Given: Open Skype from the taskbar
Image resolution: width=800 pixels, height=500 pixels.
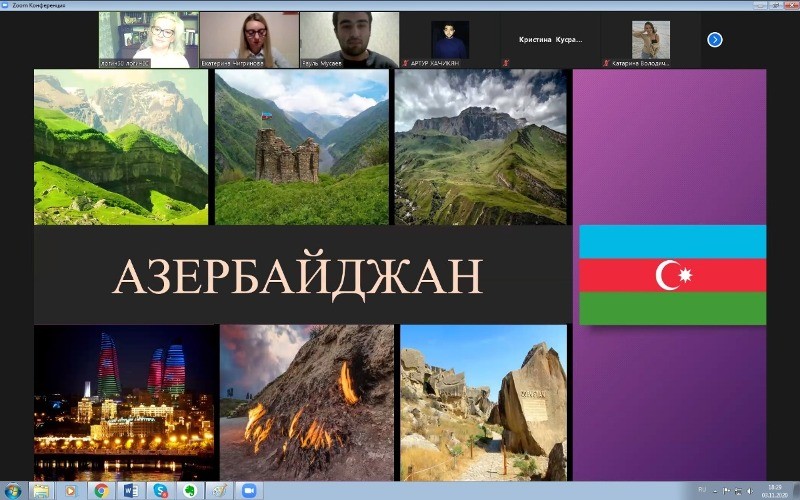Looking at the screenshot, I should (x=160, y=491).
